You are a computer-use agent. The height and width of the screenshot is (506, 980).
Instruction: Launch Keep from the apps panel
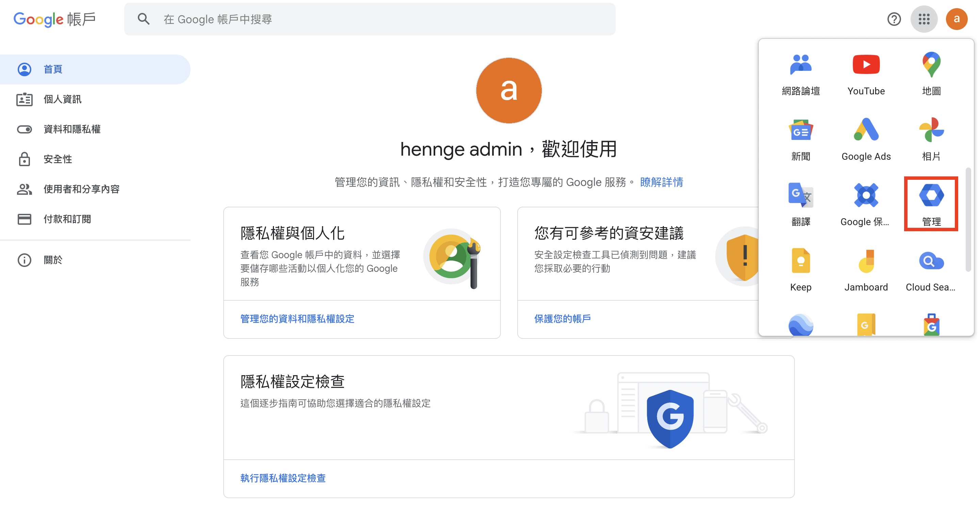[800, 270]
